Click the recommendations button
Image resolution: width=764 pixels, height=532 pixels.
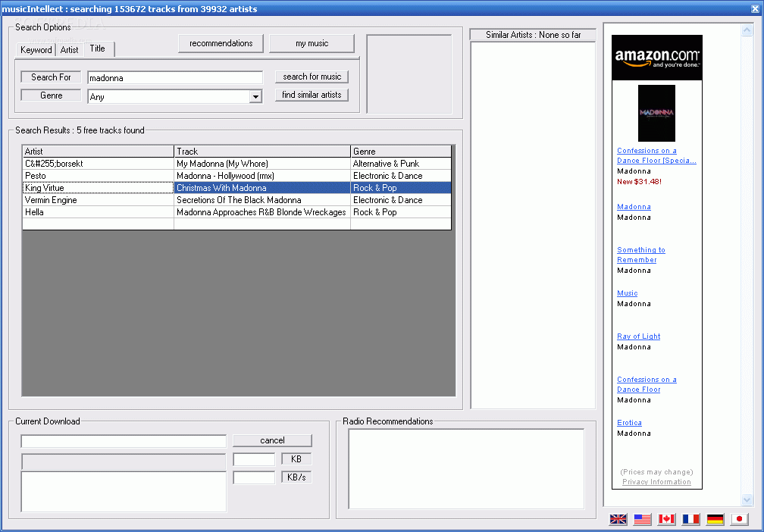[x=221, y=43]
